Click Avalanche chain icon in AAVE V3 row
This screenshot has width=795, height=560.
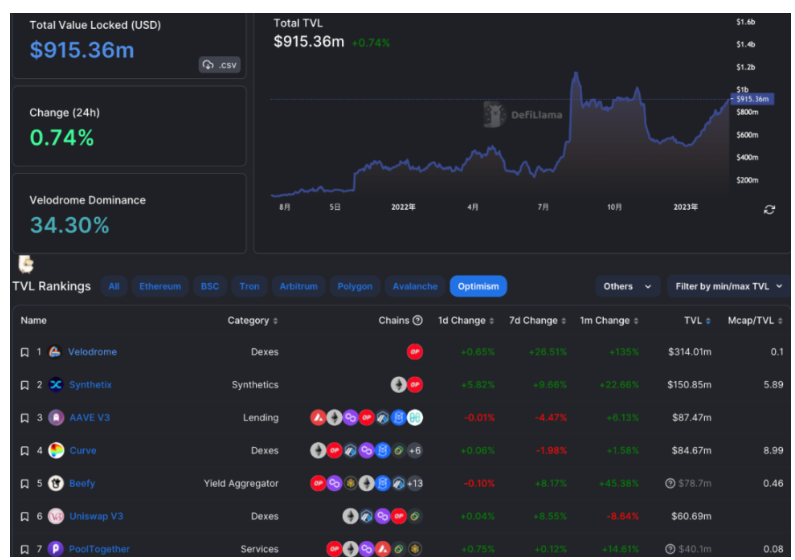[x=318, y=418]
